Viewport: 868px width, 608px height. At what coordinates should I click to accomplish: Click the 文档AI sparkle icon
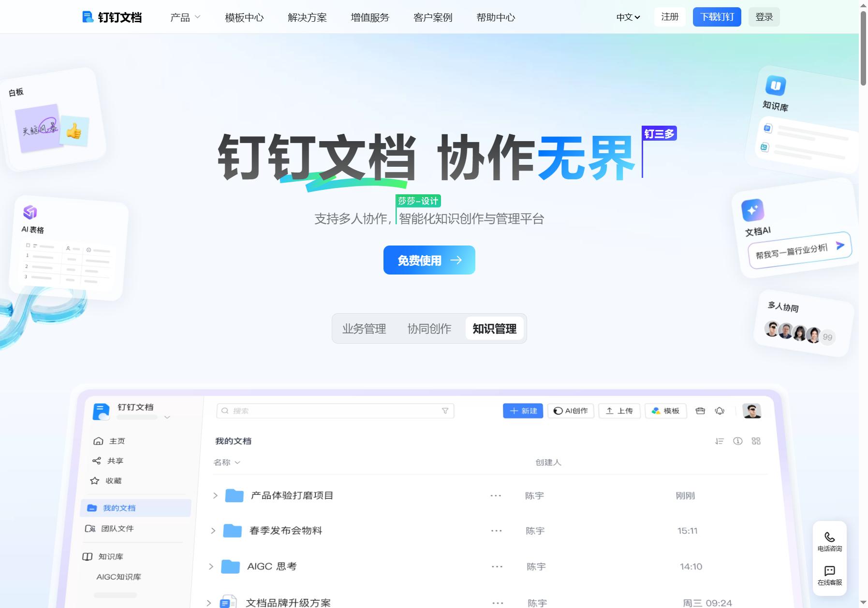752,210
